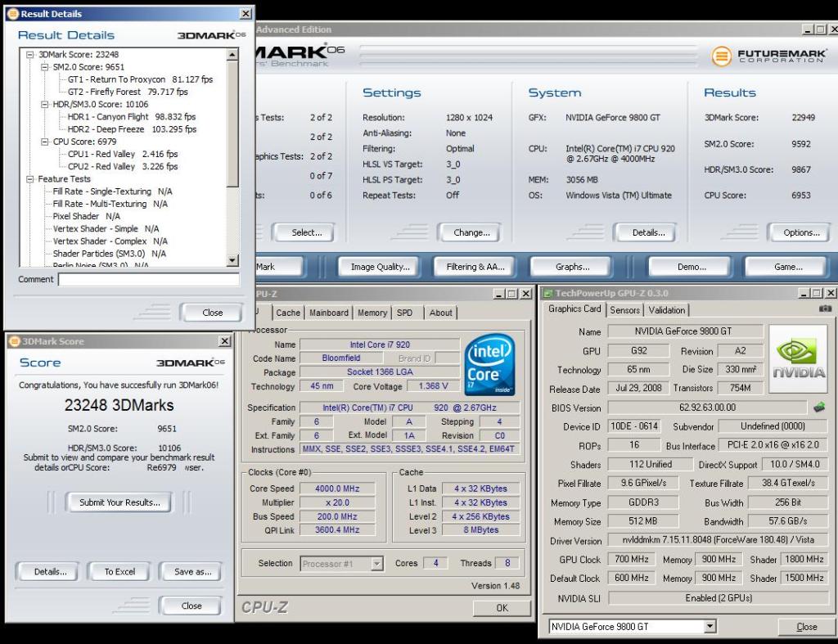Click the Comment input field
838x644 pixels.
(149, 280)
